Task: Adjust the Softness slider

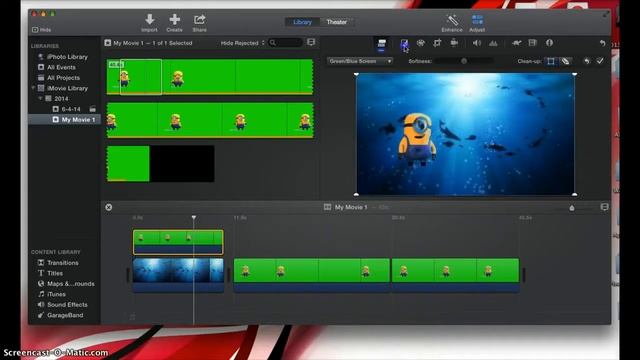Action: coord(464,61)
